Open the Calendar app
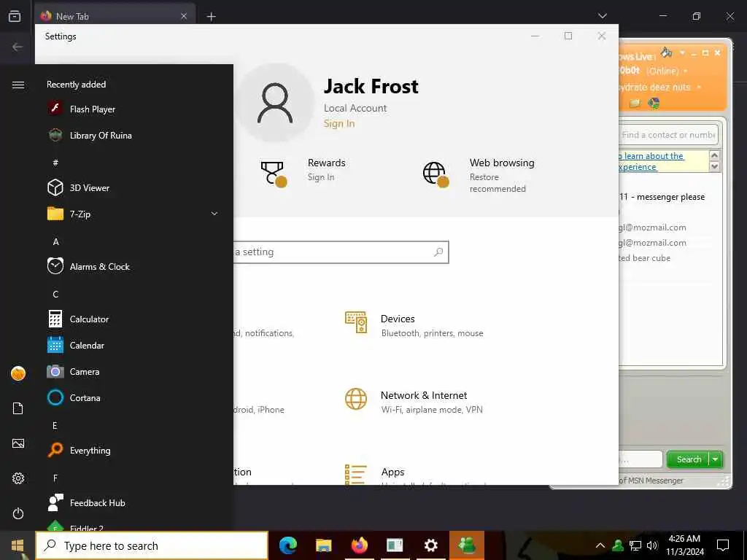Image resolution: width=747 pixels, height=560 pixels. pos(133,345)
